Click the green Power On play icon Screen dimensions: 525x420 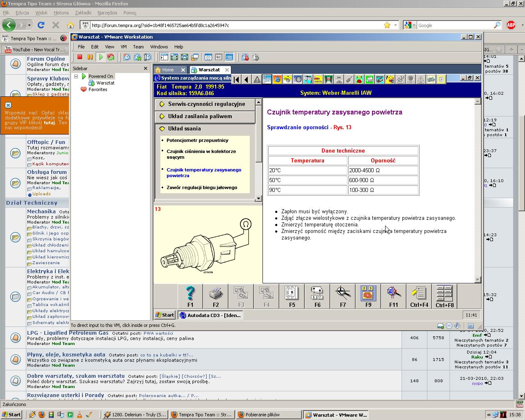point(100,57)
